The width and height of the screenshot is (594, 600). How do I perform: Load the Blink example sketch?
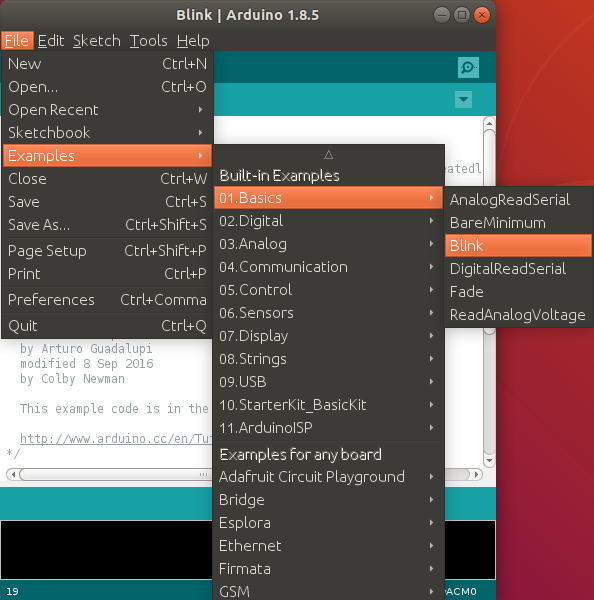click(x=519, y=246)
